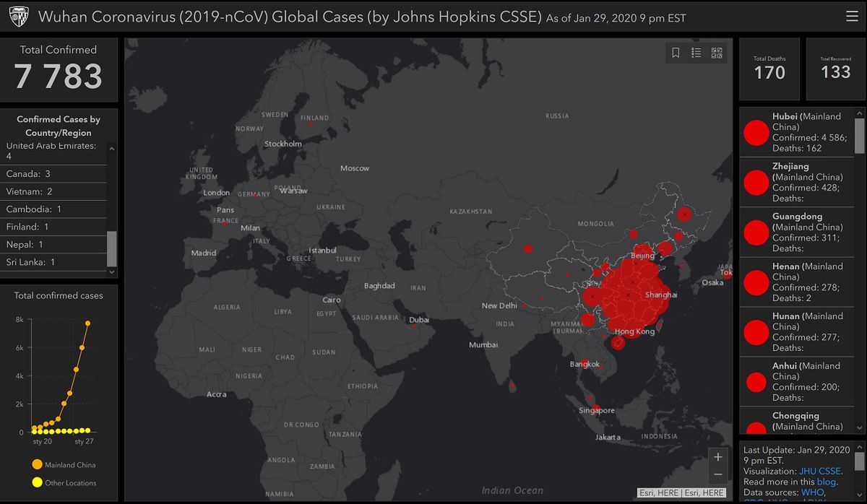Click the Total Recovered 133 panel

coord(835,69)
